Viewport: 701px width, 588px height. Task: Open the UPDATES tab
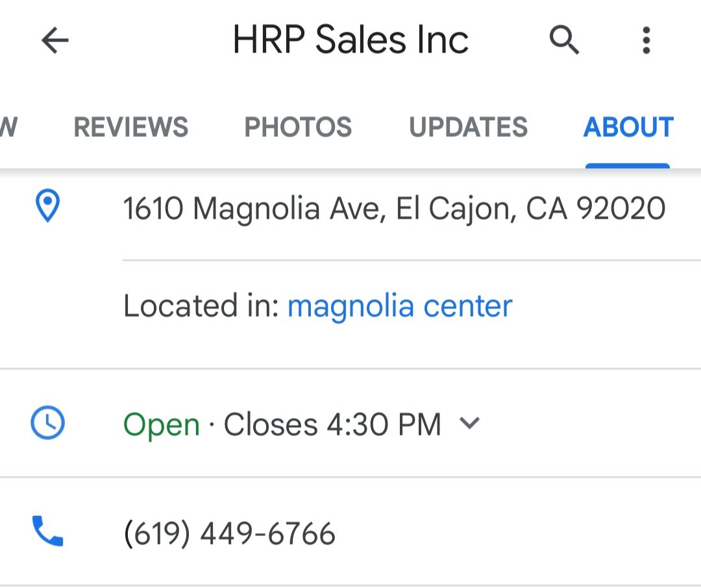469,127
